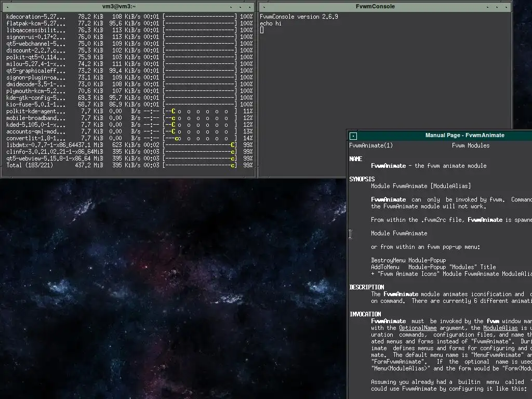This screenshot has width=532, height=399.
Task: Click 'or from within an fvwm pop-up menu:'
Action: tap(425, 247)
